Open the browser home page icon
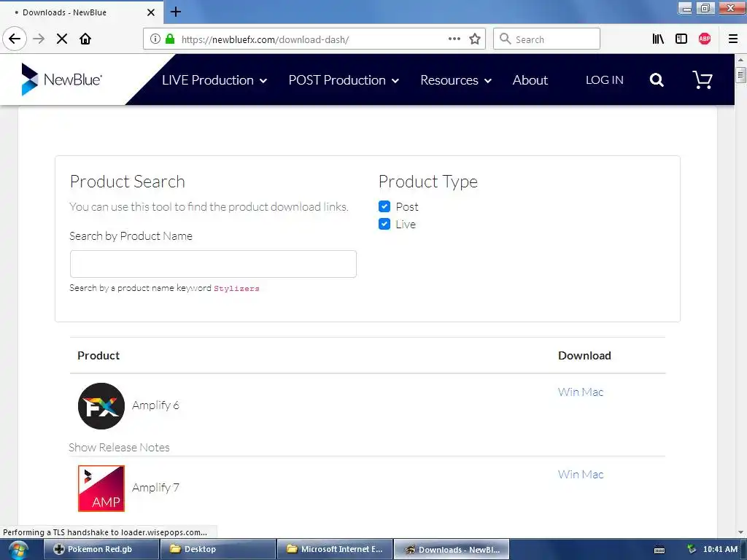747x560 pixels. [85, 39]
